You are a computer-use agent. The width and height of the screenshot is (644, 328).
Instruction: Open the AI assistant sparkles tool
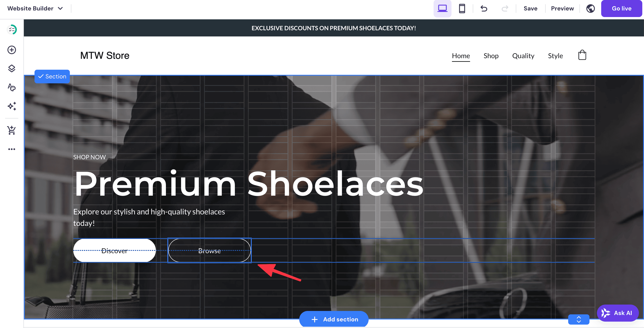11,106
